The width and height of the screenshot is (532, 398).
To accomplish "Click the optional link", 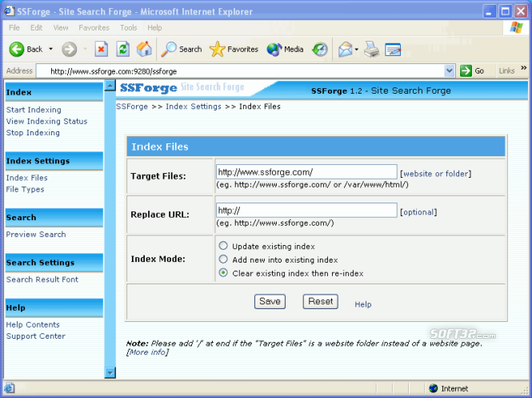I will click(x=418, y=212).
